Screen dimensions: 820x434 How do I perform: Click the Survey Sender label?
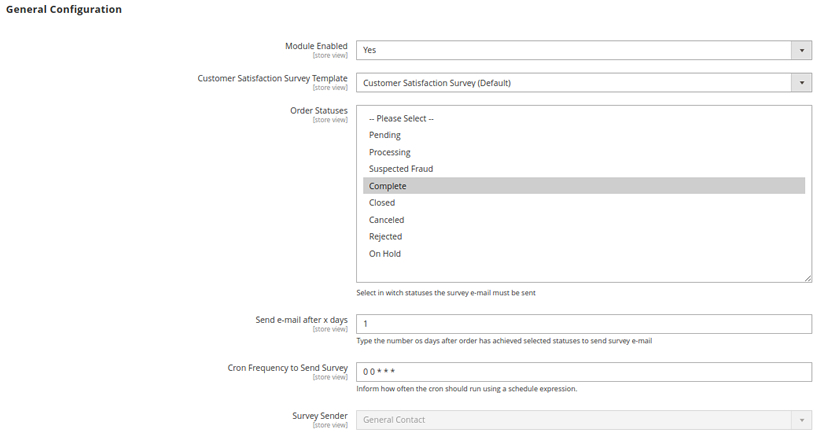[x=320, y=416]
